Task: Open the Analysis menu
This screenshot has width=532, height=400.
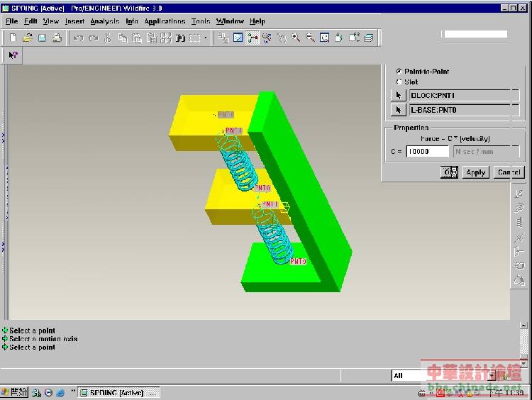Action: [105, 21]
